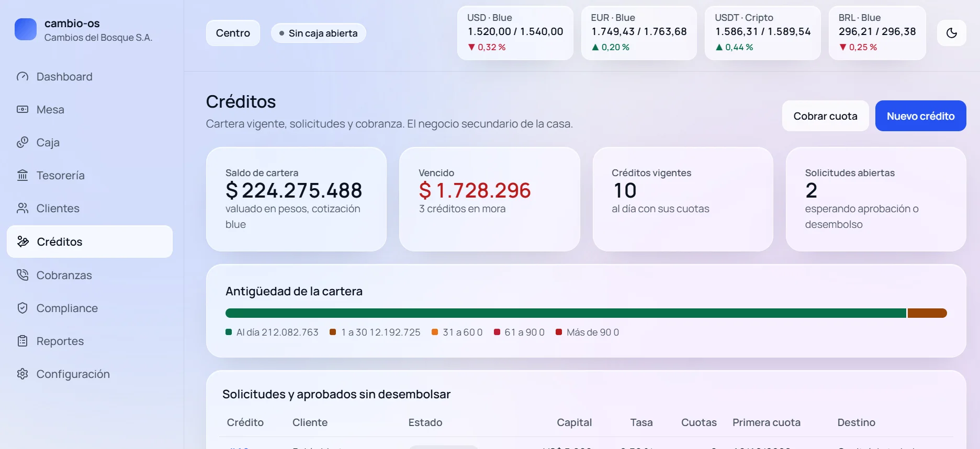Image resolution: width=980 pixels, height=449 pixels.
Task: Click the cambio-os blue logo square
Action: [26, 29]
